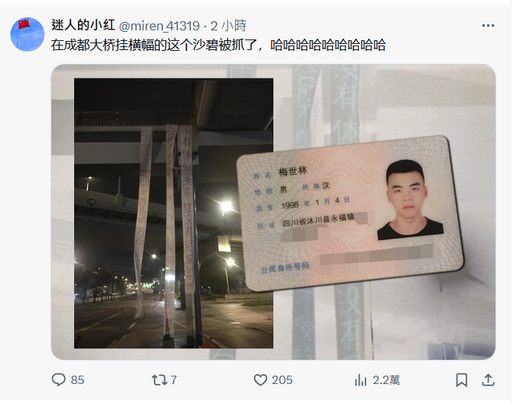
Task: Open the profile avatar with red flag
Action: pos(27,34)
